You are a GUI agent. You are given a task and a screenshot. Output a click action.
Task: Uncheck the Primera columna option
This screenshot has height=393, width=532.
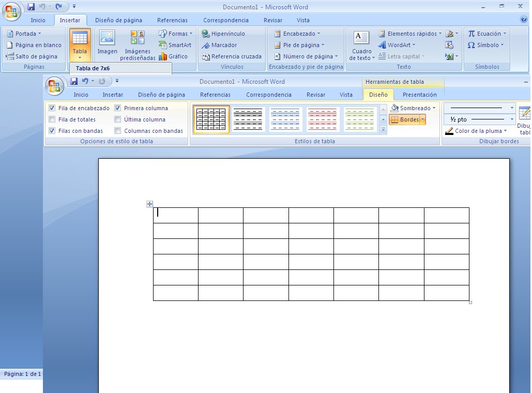tap(118, 108)
